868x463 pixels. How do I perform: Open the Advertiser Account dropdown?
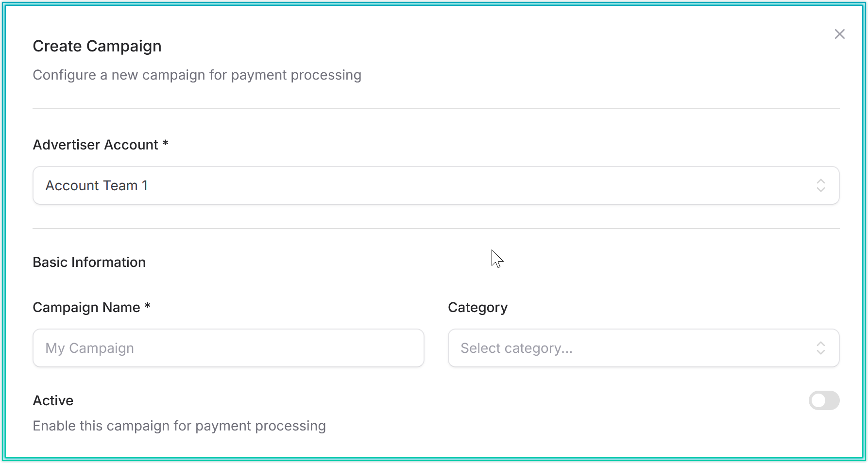click(x=435, y=185)
